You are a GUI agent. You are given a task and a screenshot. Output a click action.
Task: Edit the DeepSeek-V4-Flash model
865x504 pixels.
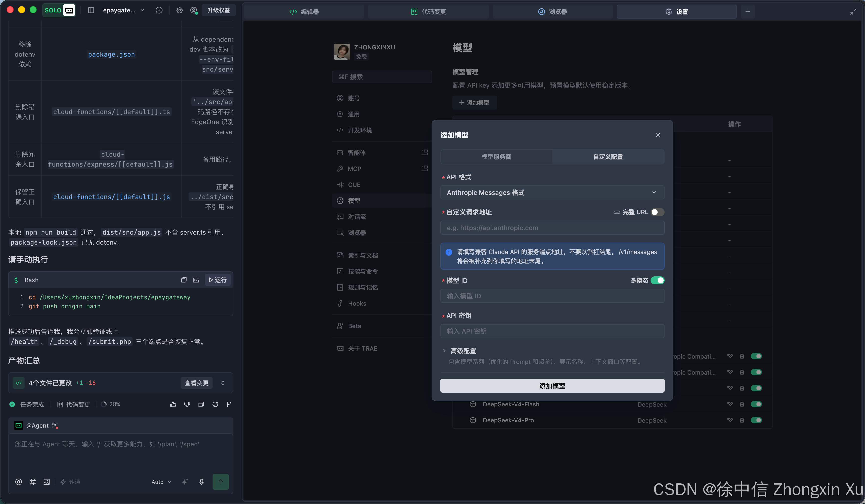pos(730,404)
